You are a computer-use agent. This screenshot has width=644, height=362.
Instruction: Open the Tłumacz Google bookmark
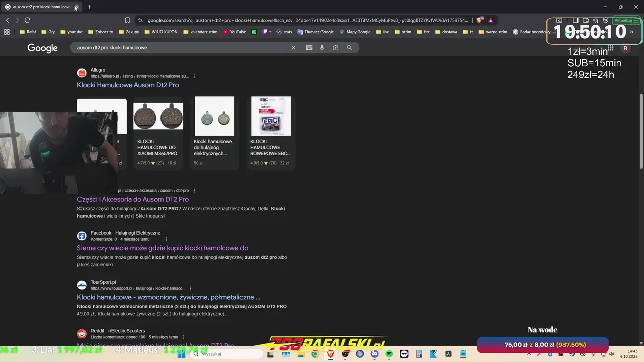click(315, 32)
